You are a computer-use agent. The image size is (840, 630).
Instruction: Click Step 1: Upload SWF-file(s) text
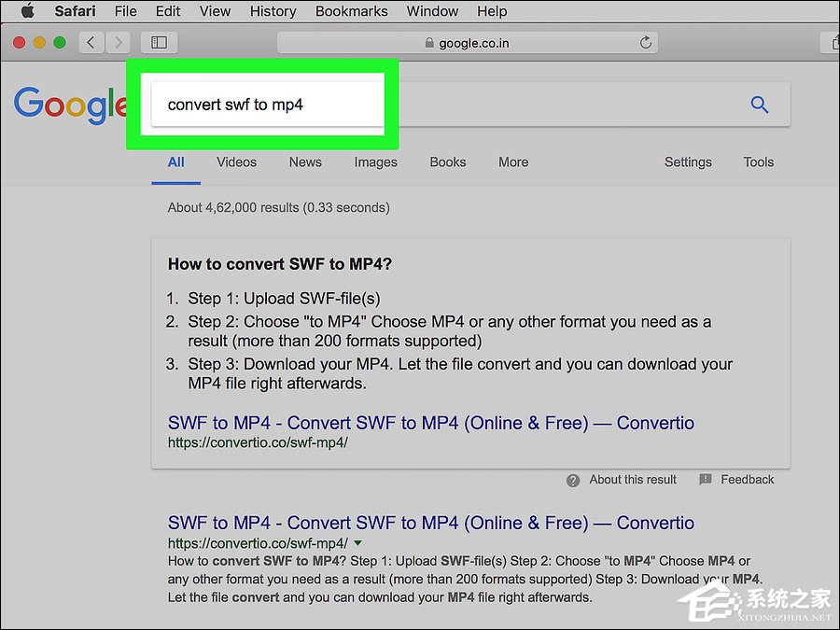coord(284,299)
